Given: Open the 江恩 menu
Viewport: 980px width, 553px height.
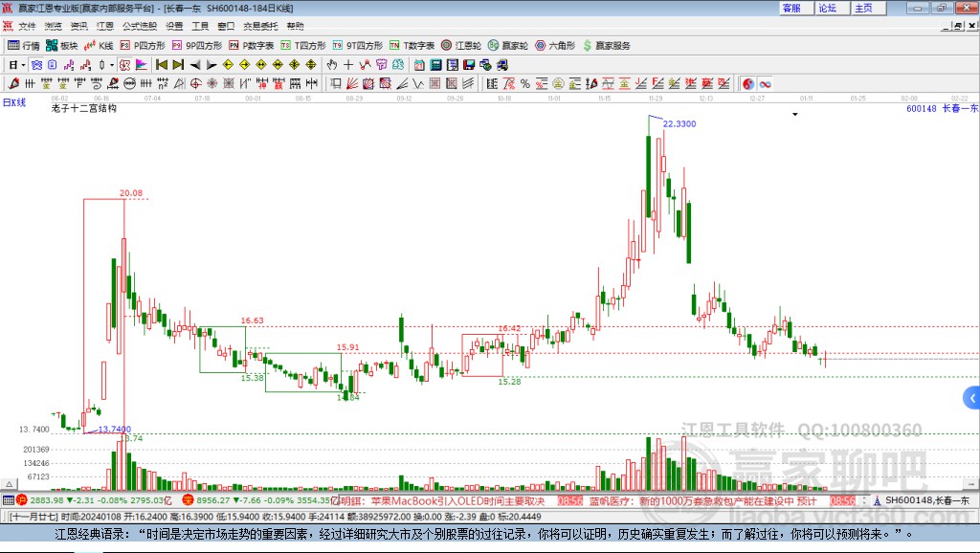Looking at the screenshot, I should (105, 26).
